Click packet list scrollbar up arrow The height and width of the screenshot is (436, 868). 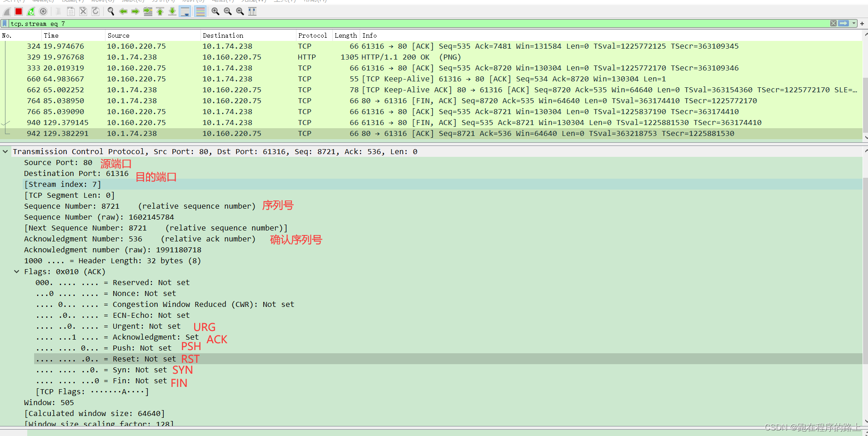(865, 35)
